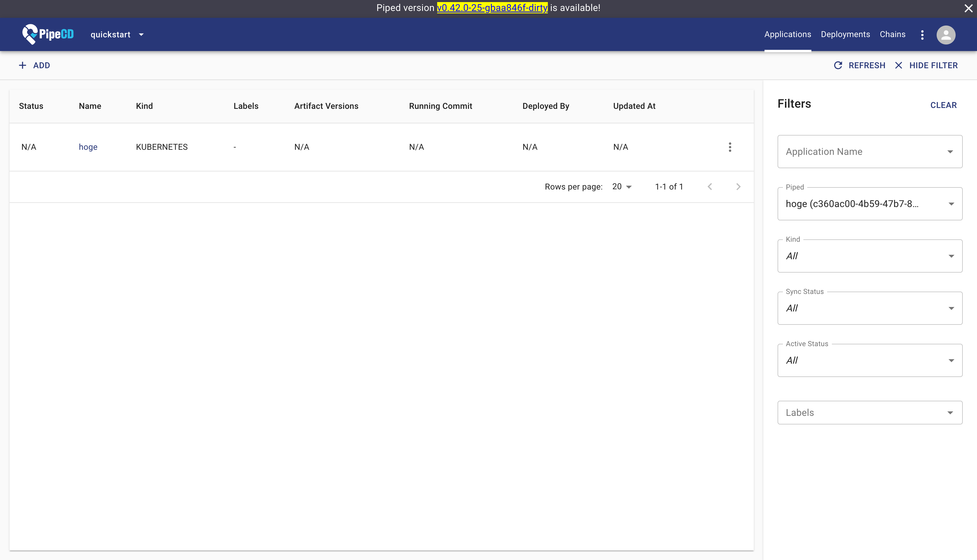Click the 1-1 of 1 pagination text
Image resolution: width=977 pixels, height=560 pixels.
tap(669, 187)
